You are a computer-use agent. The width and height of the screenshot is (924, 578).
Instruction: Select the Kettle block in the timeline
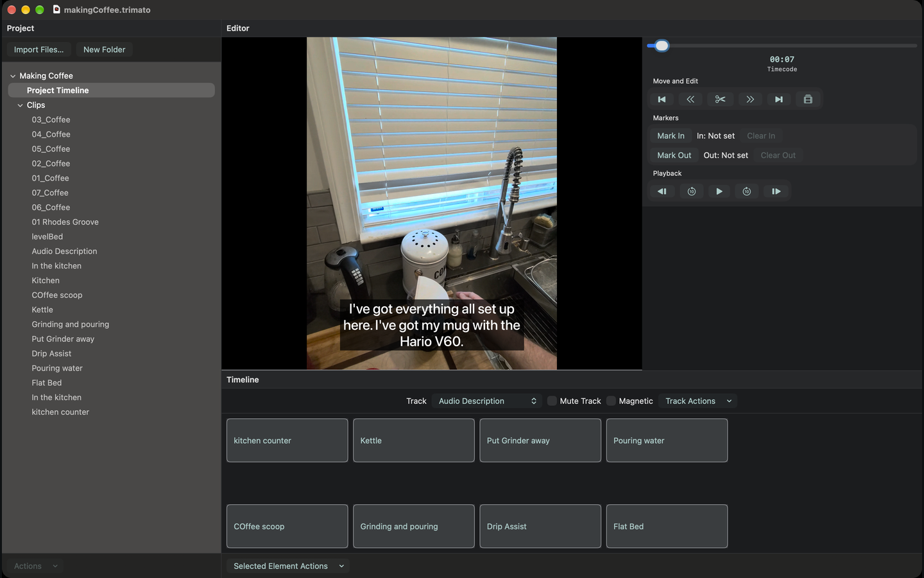click(x=414, y=441)
